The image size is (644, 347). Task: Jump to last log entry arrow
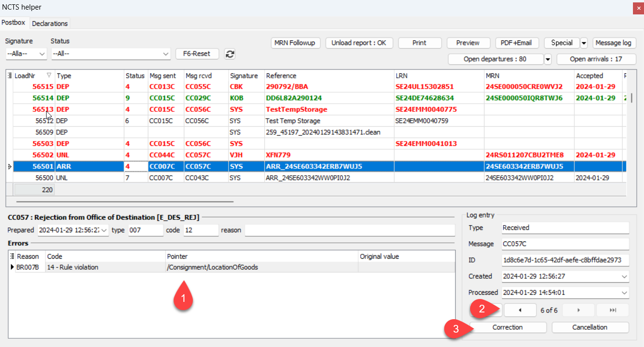(x=612, y=311)
